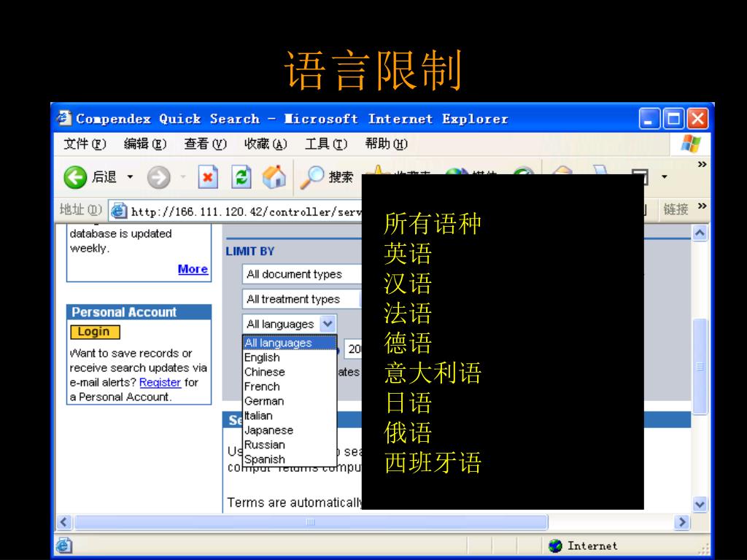Click the IE icon in the title bar

[64, 117]
